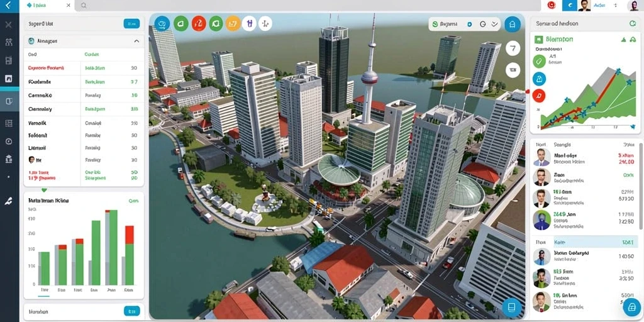Click the white circle showing number 7 on map

pos(512,48)
